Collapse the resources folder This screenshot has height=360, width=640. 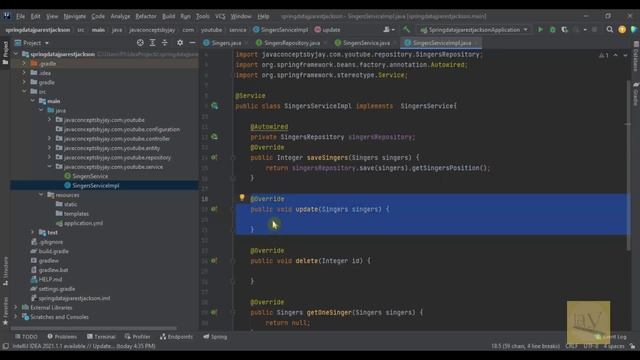(x=41, y=195)
